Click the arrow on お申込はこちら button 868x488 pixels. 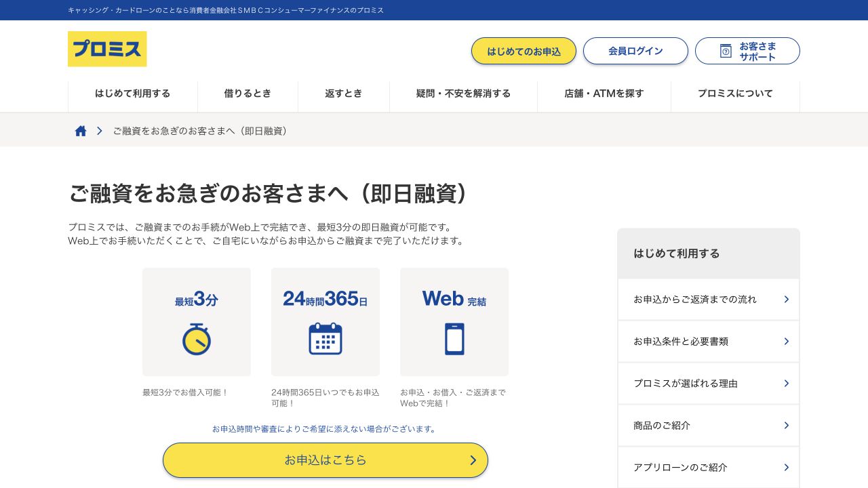point(473,460)
